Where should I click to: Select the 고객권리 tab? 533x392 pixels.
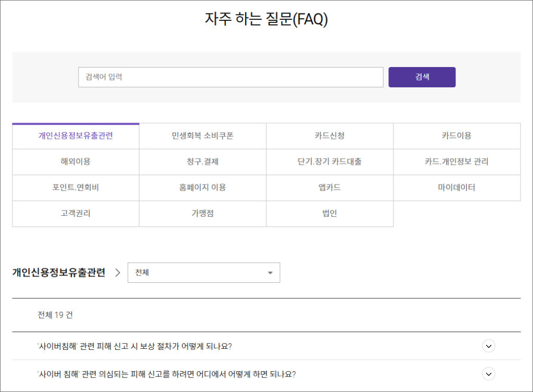click(75, 214)
